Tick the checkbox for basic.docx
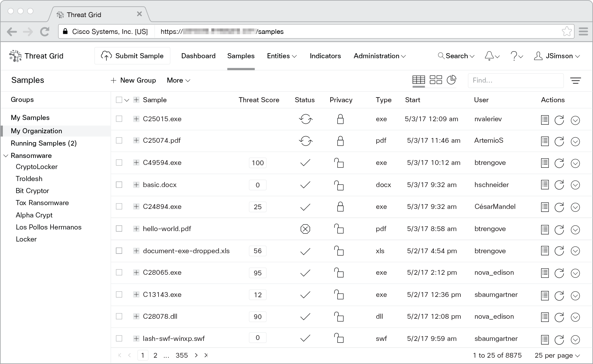 tap(119, 185)
